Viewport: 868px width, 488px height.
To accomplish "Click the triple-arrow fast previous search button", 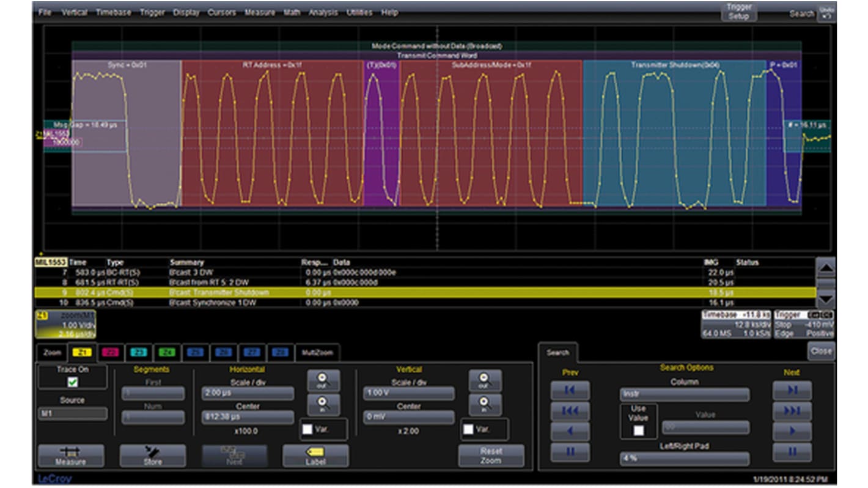I will tap(570, 411).
